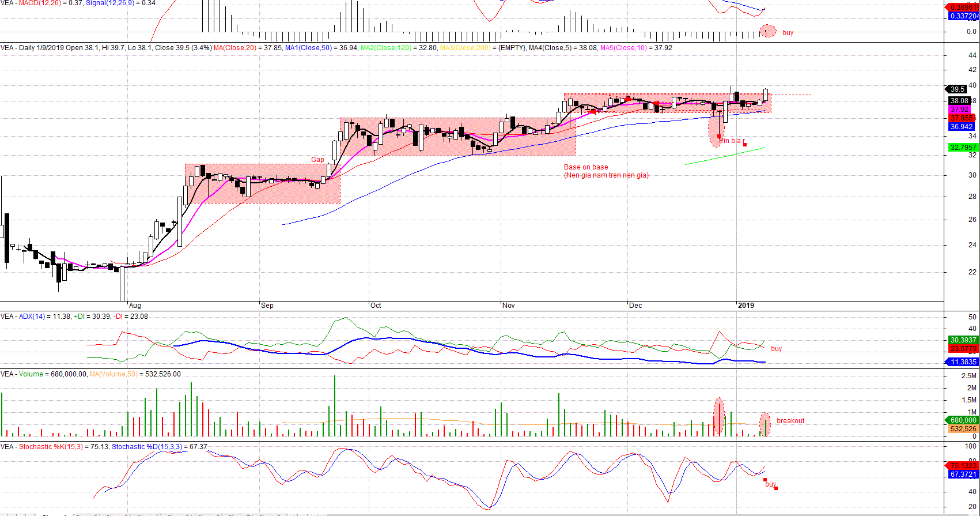Click the 'breakout' label in the volume pane
The image size is (980, 516).
790,421
